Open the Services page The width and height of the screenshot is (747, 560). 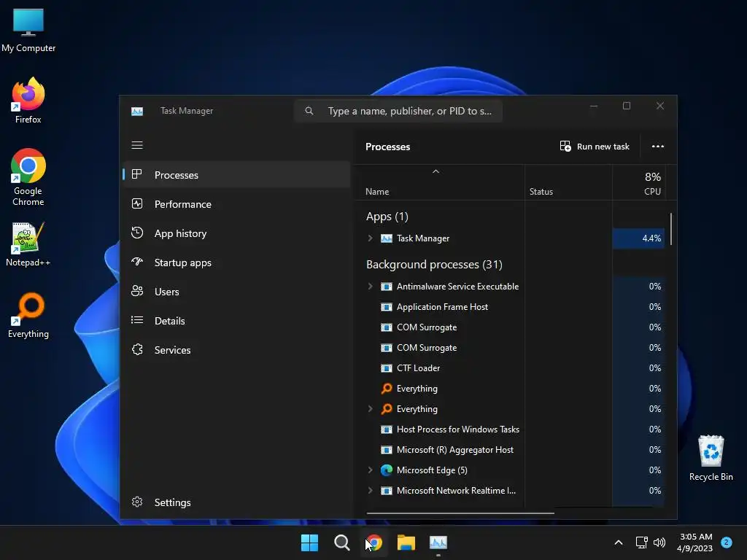(x=237, y=350)
